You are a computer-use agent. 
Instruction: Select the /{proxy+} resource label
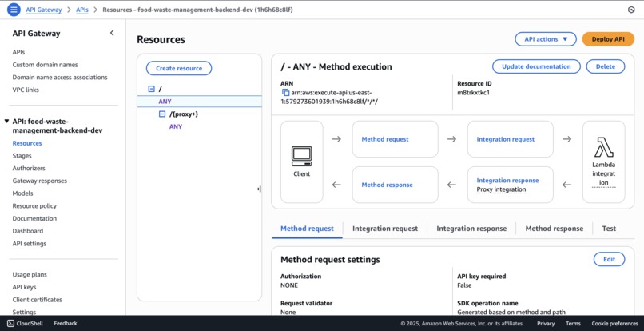pyautogui.click(x=184, y=114)
